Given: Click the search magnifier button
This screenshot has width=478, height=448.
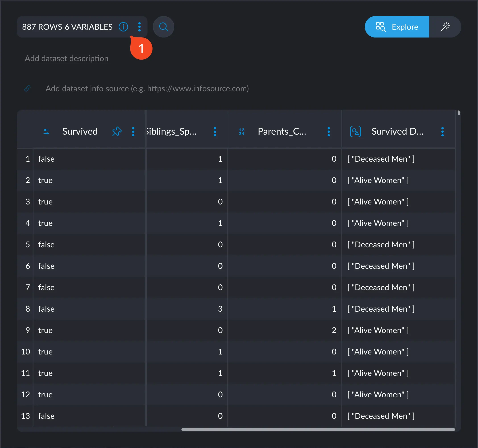Looking at the screenshot, I should tap(164, 27).
